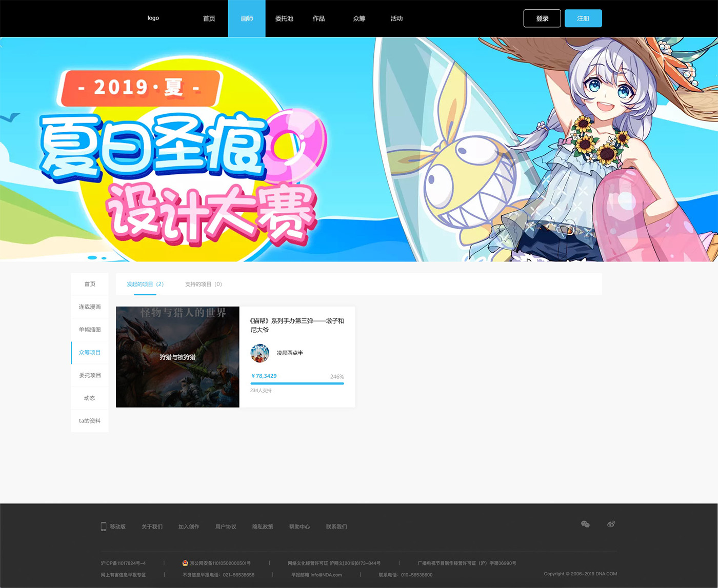This screenshot has width=718, height=588.
Task: Select 委托项目 in left sidebar
Action: pos(90,375)
